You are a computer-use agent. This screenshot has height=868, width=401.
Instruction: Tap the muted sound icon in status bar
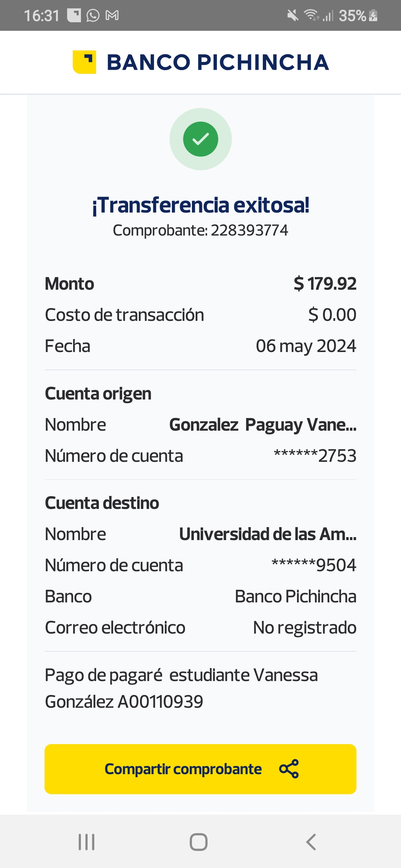[293, 16]
